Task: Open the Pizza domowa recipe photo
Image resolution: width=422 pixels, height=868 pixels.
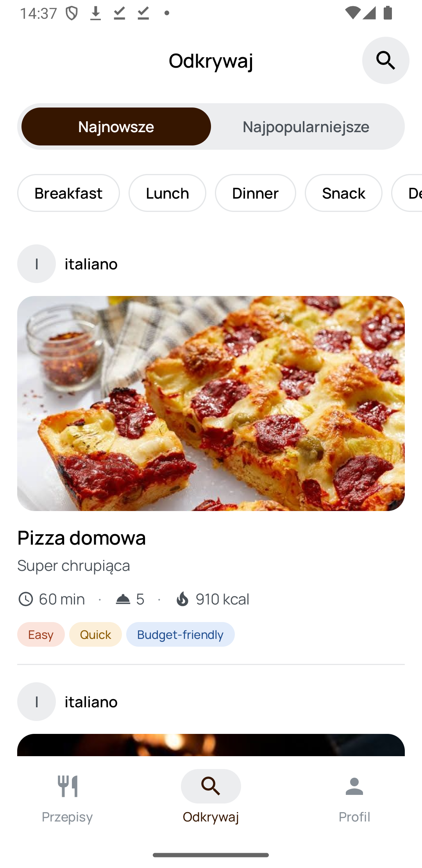Action: point(211,404)
